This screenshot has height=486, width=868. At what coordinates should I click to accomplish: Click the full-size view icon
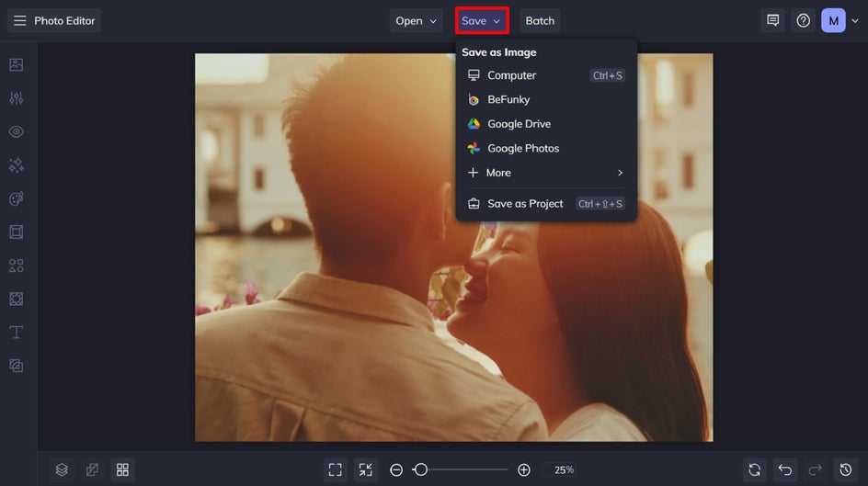click(365, 469)
